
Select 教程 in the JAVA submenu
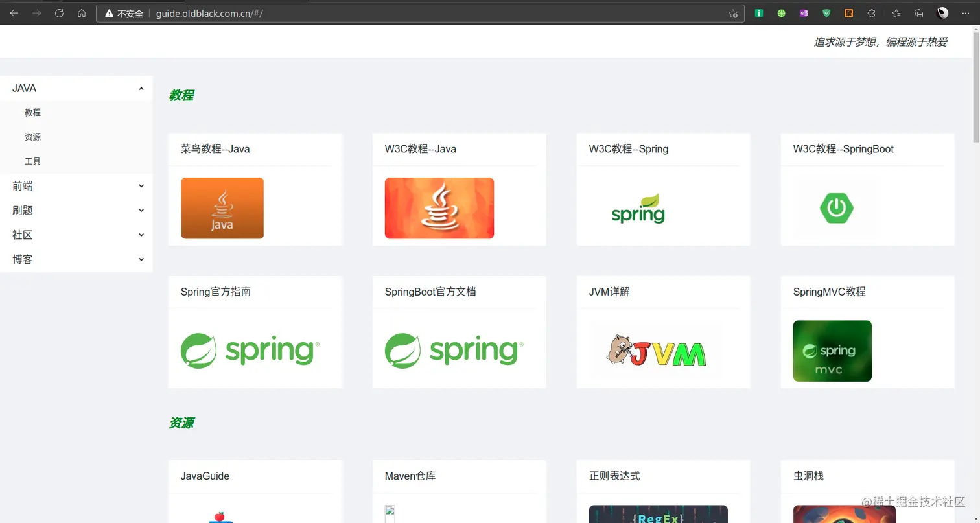pyautogui.click(x=32, y=113)
